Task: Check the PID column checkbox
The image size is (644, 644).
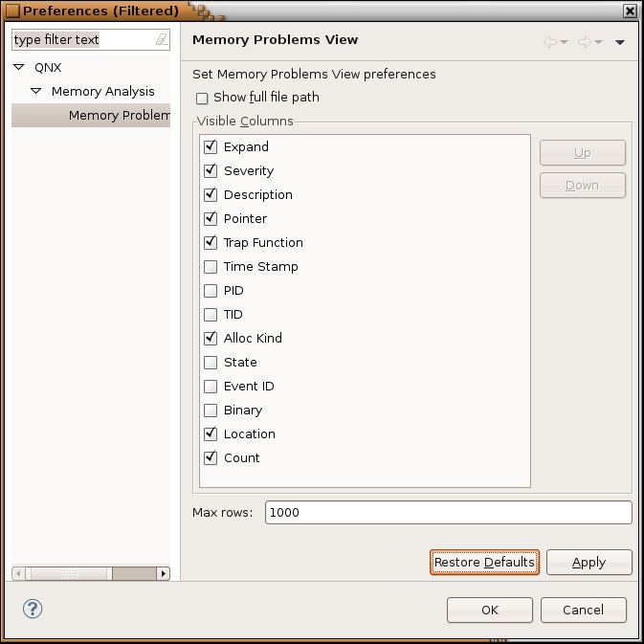Action: click(x=211, y=291)
